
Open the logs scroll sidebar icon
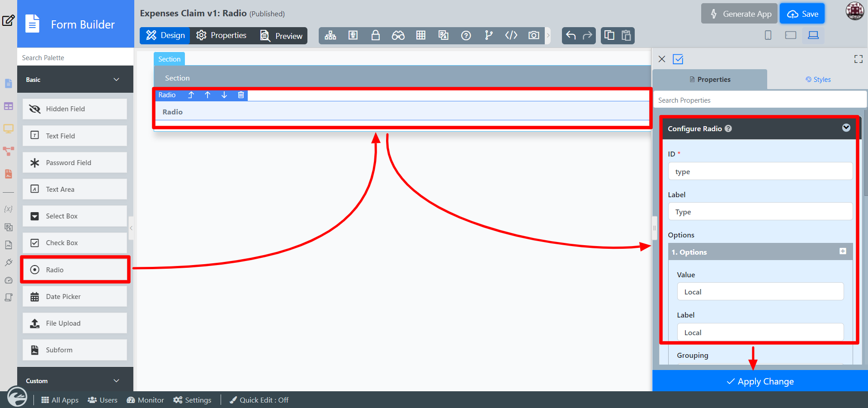(x=8, y=298)
